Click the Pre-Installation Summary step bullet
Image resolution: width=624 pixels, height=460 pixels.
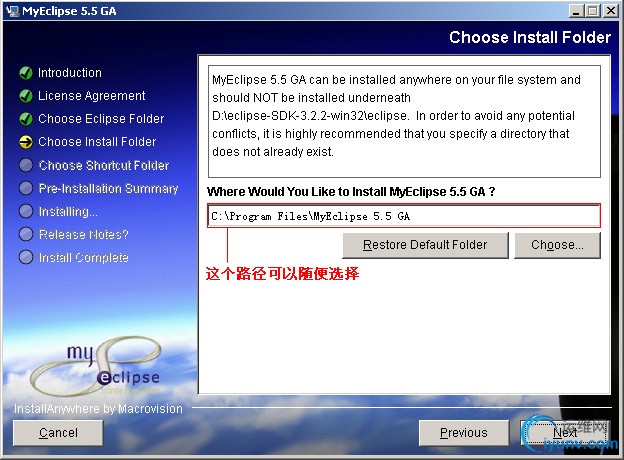point(26,188)
